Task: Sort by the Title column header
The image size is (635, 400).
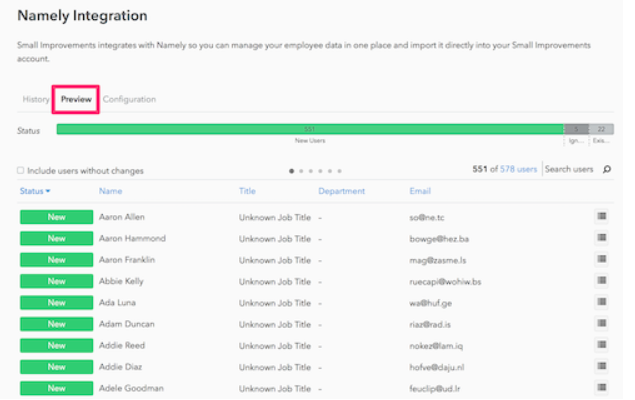Action: (247, 191)
